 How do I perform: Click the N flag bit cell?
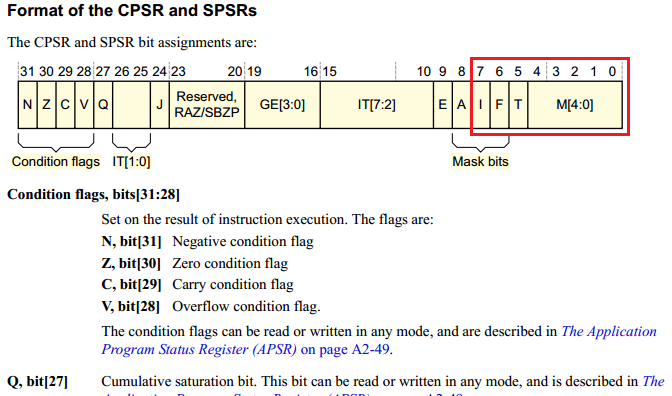point(27,105)
